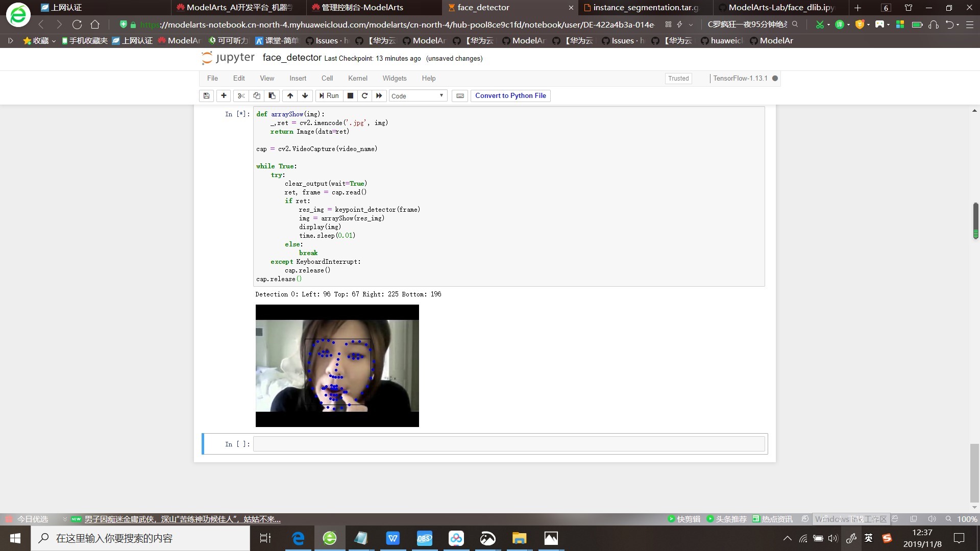
Task: Expand the 收藏 bookmarks dropdown arrow
Action: (x=54, y=41)
